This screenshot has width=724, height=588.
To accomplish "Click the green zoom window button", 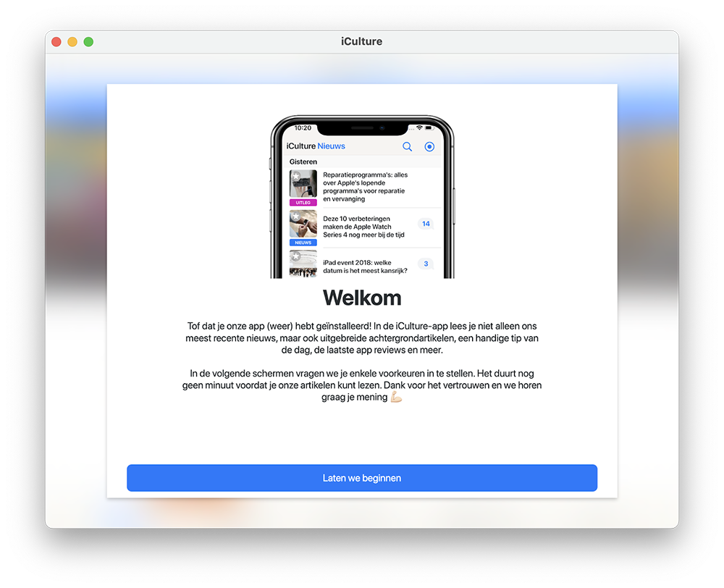I will pyautogui.click(x=88, y=42).
